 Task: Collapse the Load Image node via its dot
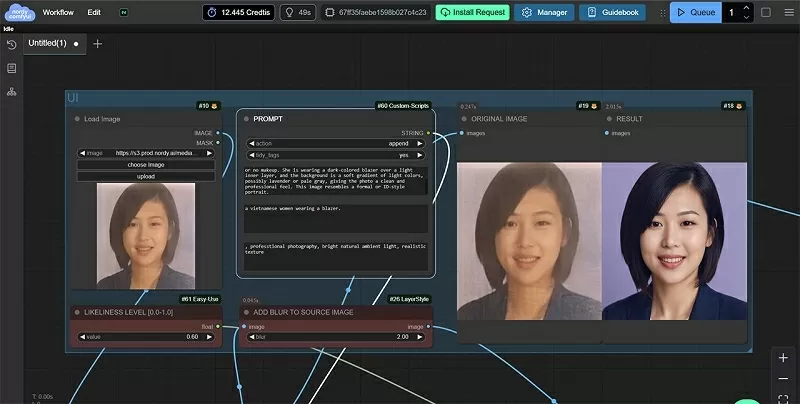click(x=77, y=119)
